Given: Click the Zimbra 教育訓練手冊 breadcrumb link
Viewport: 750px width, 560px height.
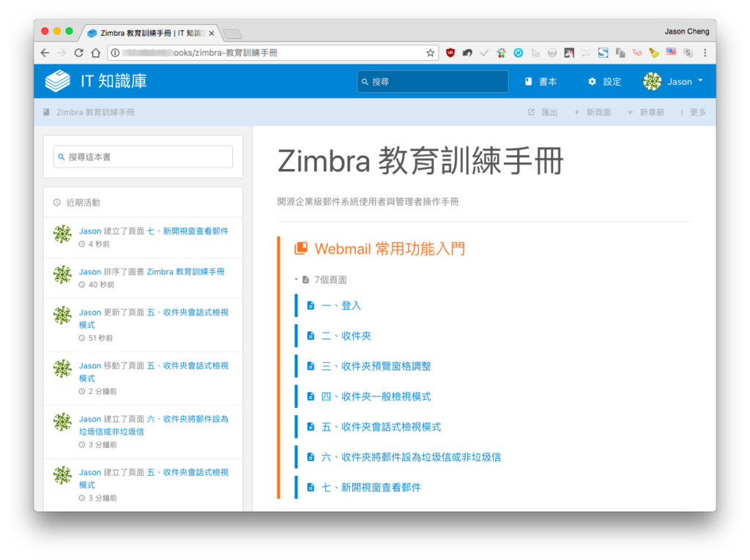Looking at the screenshot, I should (95, 113).
